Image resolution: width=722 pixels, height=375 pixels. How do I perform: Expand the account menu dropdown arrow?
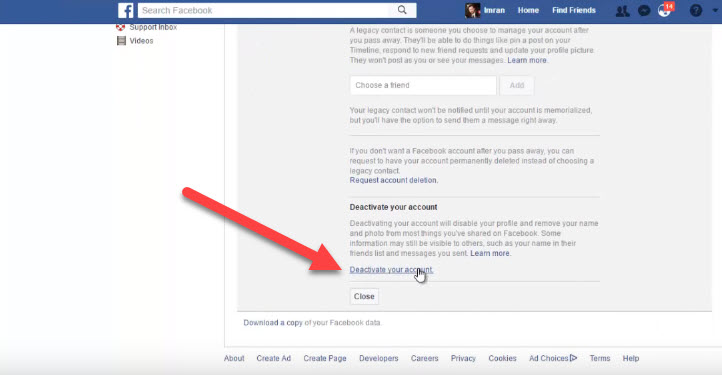click(x=715, y=10)
